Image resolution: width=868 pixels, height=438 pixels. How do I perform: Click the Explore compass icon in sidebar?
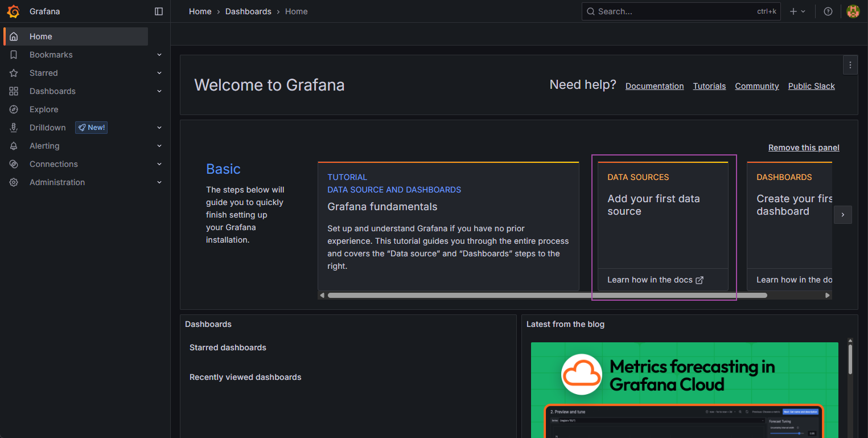(x=14, y=109)
